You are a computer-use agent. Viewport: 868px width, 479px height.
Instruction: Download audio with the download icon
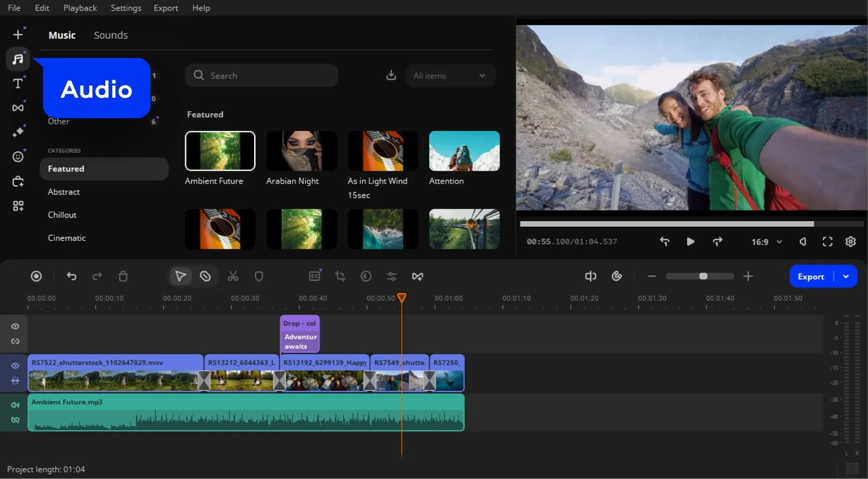pyautogui.click(x=391, y=76)
